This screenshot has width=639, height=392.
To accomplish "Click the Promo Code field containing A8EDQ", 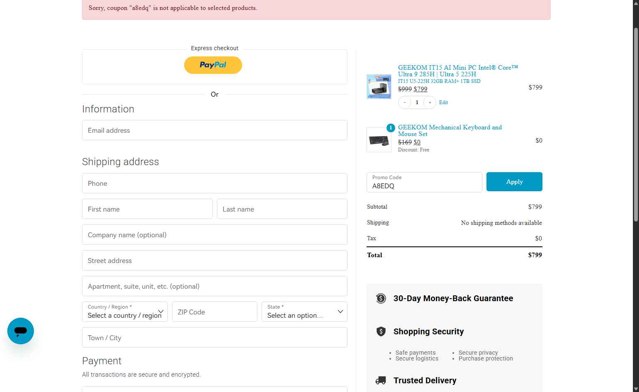I will 424,182.
